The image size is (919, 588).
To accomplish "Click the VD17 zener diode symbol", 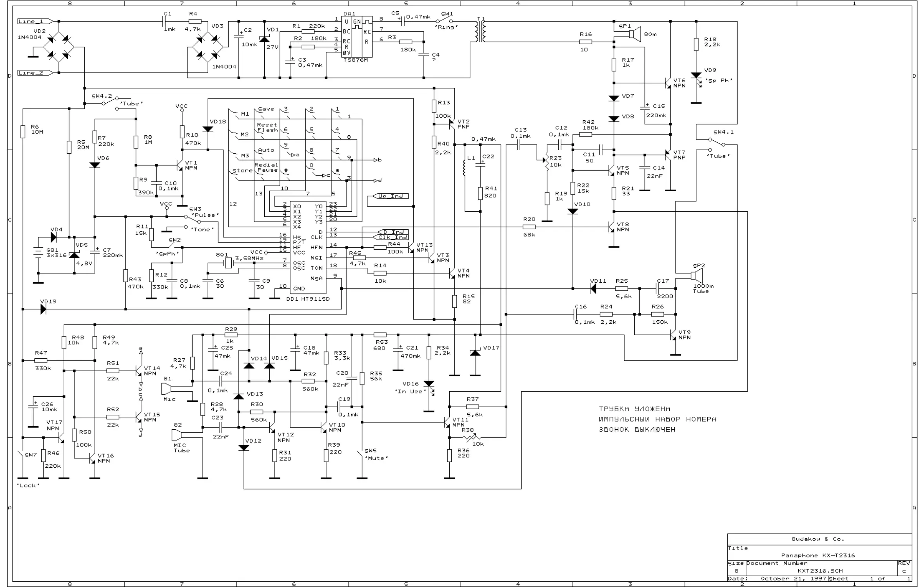I will pos(475,353).
